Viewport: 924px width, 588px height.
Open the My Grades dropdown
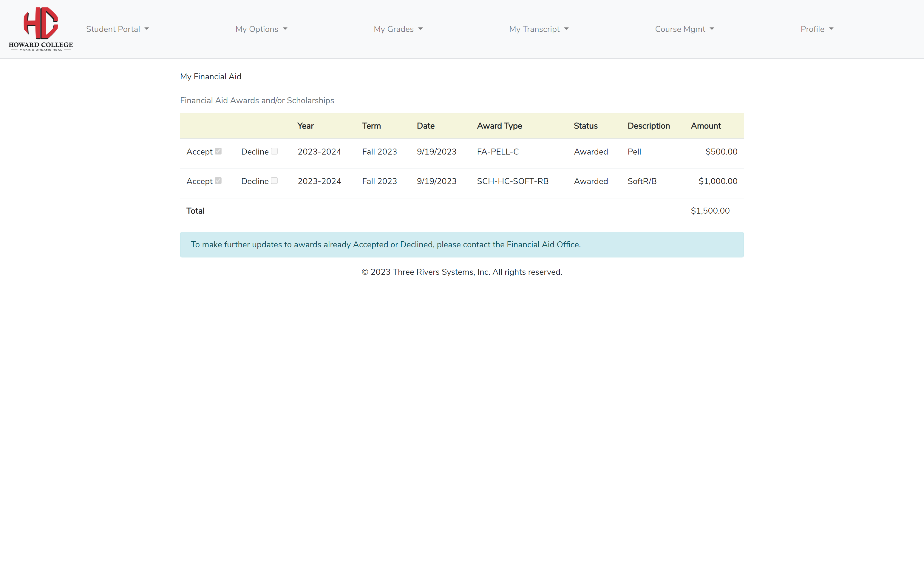pos(398,29)
